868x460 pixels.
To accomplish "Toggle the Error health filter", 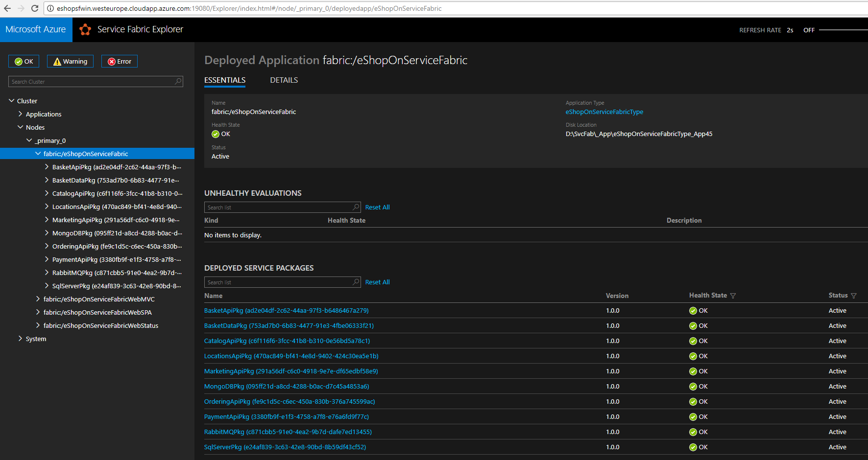I will pos(120,61).
